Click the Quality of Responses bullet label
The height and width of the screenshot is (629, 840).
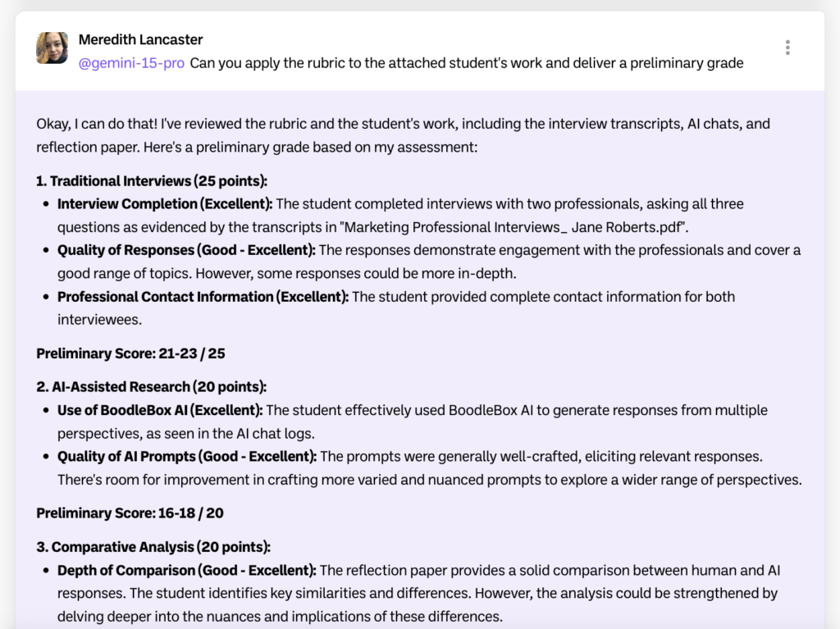click(186, 250)
